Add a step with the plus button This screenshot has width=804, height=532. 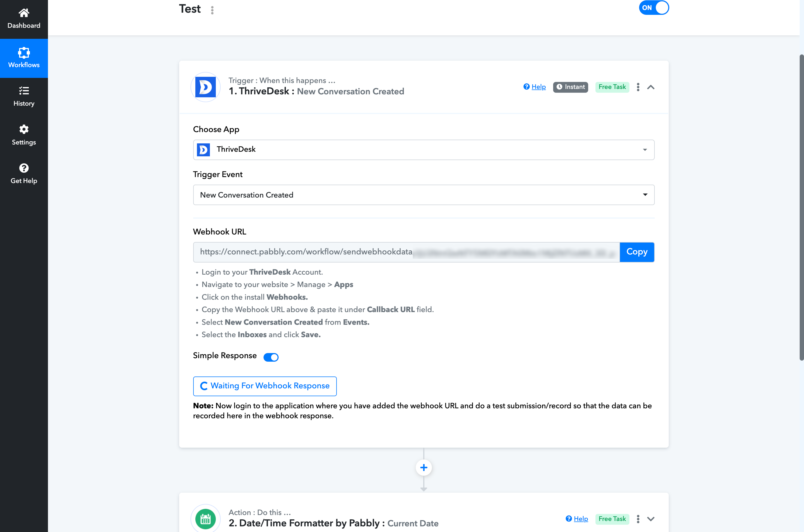(424, 468)
